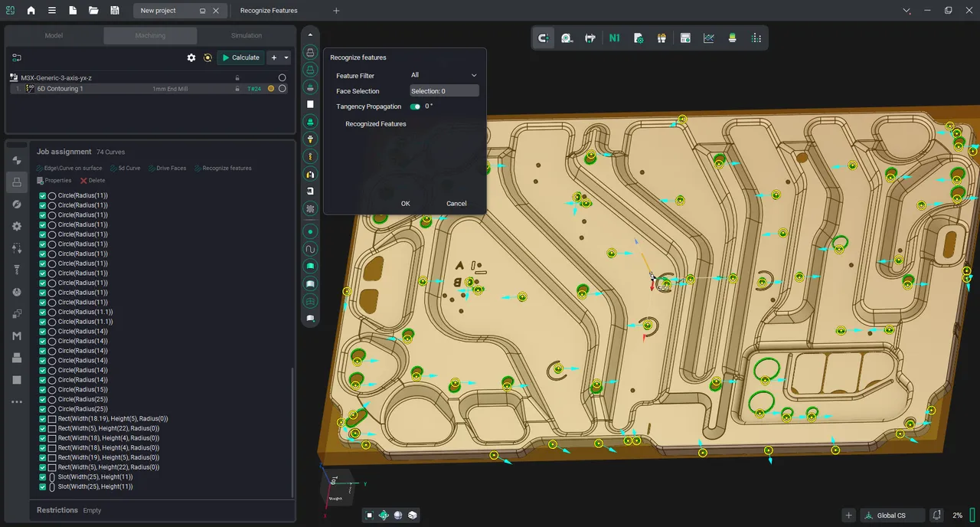The height and width of the screenshot is (527, 980).
Task: Click the notification page icon near 2%
Action: (937, 516)
